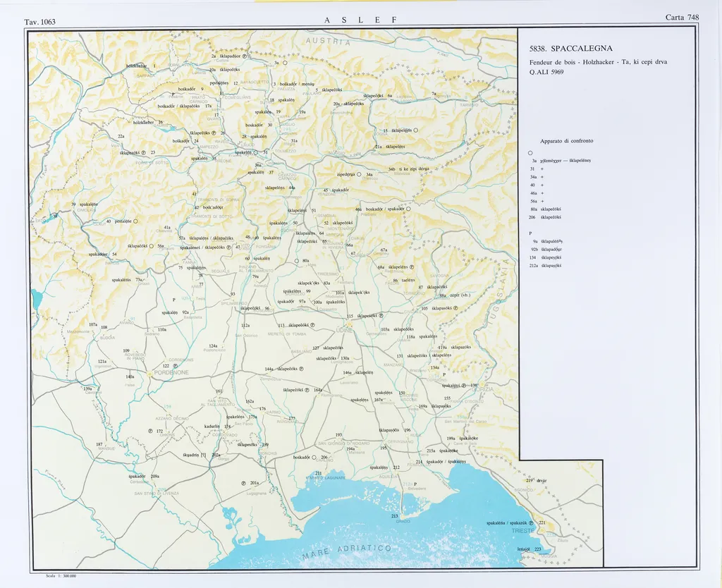722x588 pixels.
Task: Click the standalone P symbol in the legend
Action: 530,233
